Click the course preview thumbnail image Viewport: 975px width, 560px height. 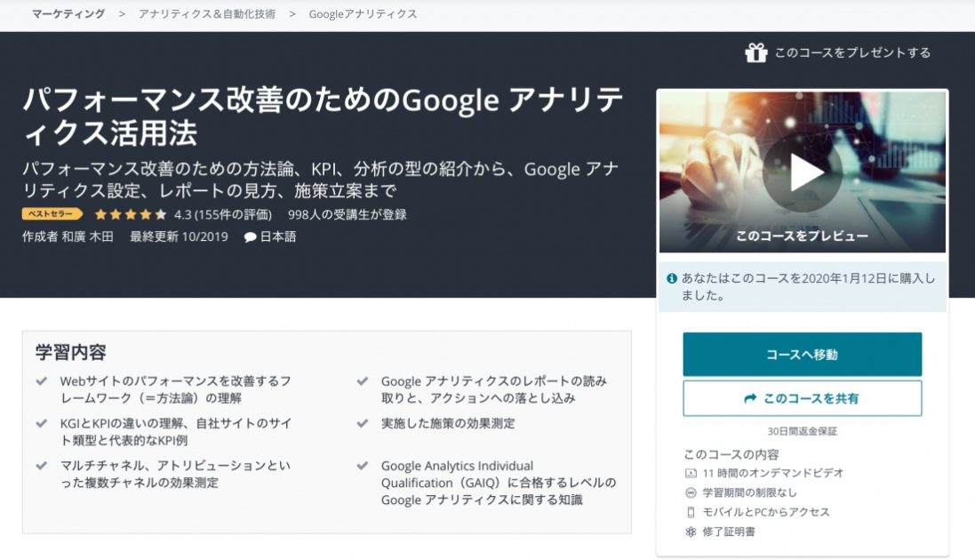point(803,172)
